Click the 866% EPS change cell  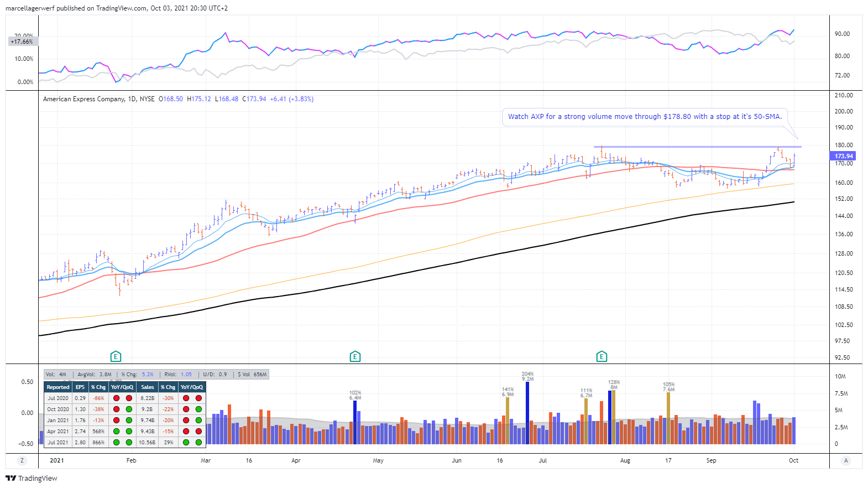[x=98, y=443]
